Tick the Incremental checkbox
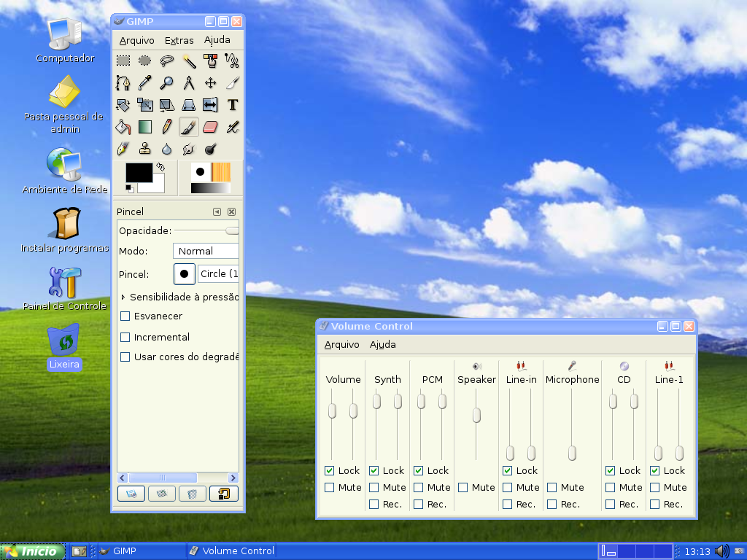This screenshot has width=747, height=560. tap(125, 337)
